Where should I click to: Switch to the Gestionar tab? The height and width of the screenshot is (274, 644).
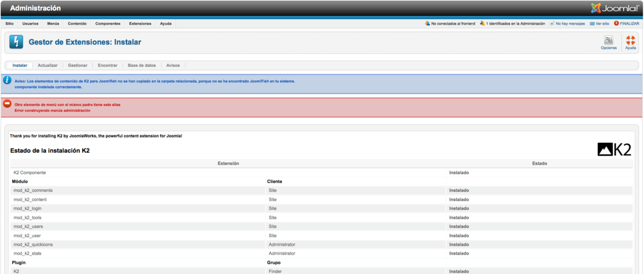click(78, 66)
